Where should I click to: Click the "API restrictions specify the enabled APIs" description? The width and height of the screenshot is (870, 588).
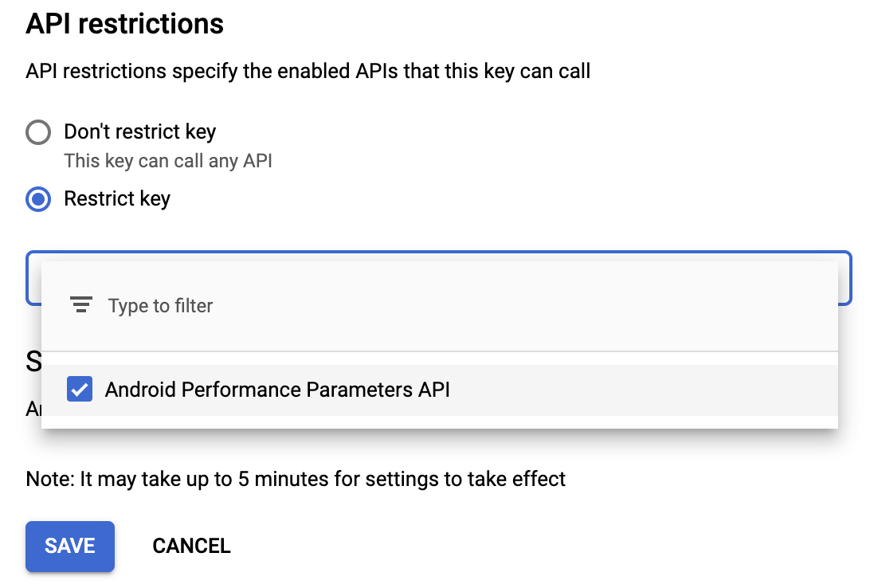coord(308,72)
